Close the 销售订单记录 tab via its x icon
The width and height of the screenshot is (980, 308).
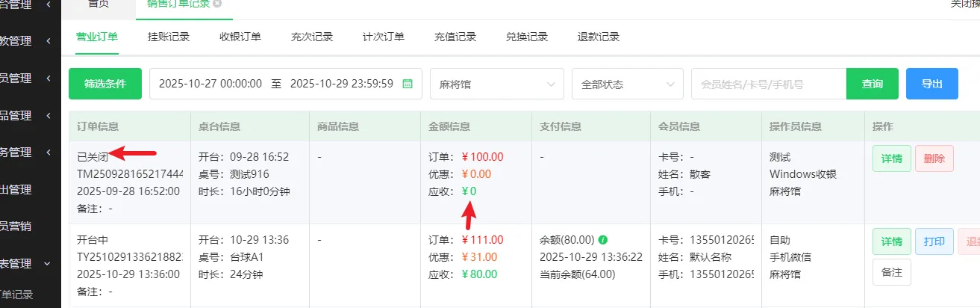(x=217, y=4)
